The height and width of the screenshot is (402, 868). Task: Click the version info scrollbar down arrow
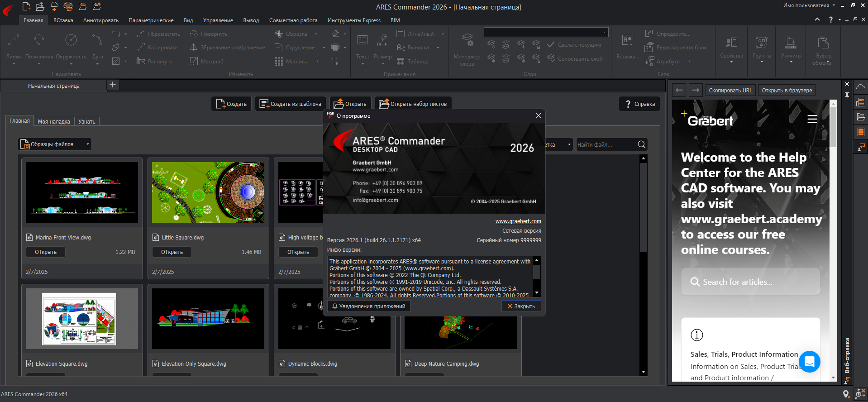click(x=537, y=293)
